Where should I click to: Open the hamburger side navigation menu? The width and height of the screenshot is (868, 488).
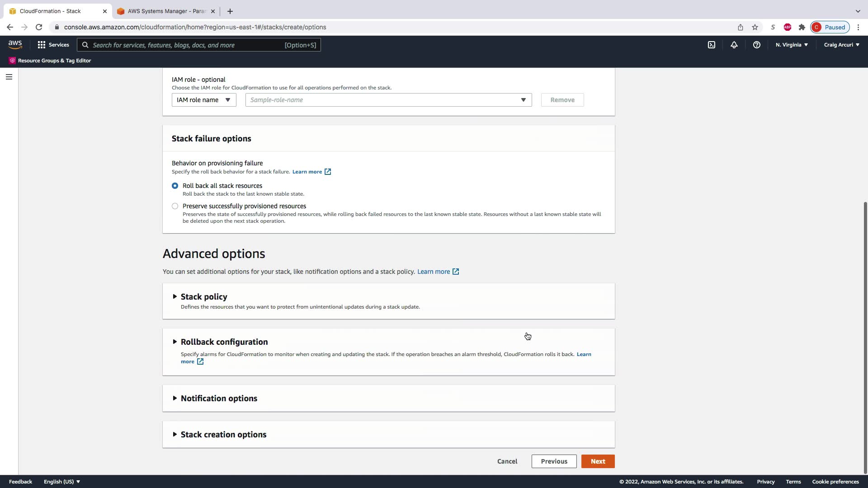coord(9,77)
